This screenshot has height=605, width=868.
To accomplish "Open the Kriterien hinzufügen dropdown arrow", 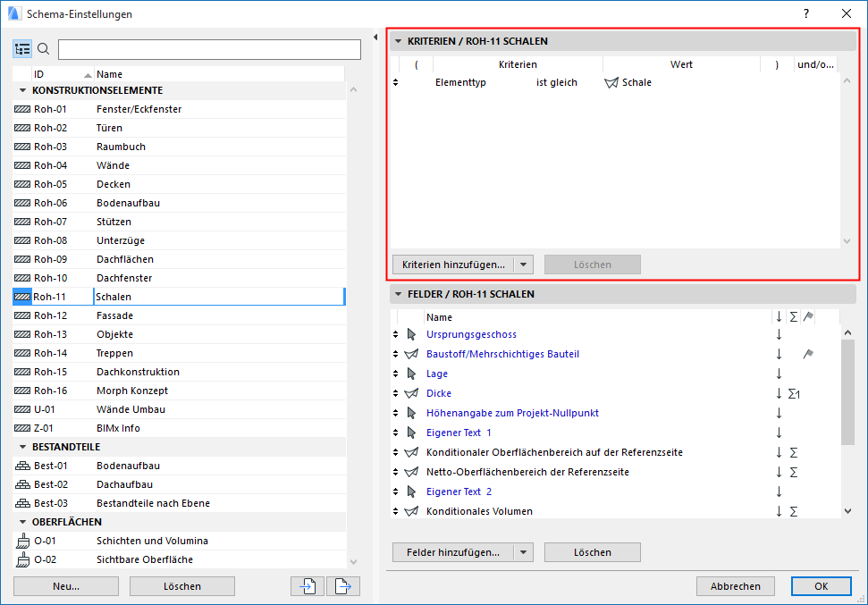I will click(523, 265).
